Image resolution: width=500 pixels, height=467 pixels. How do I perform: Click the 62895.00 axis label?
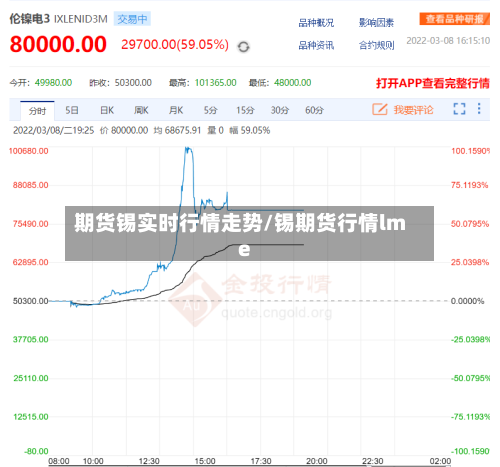click(x=31, y=262)
